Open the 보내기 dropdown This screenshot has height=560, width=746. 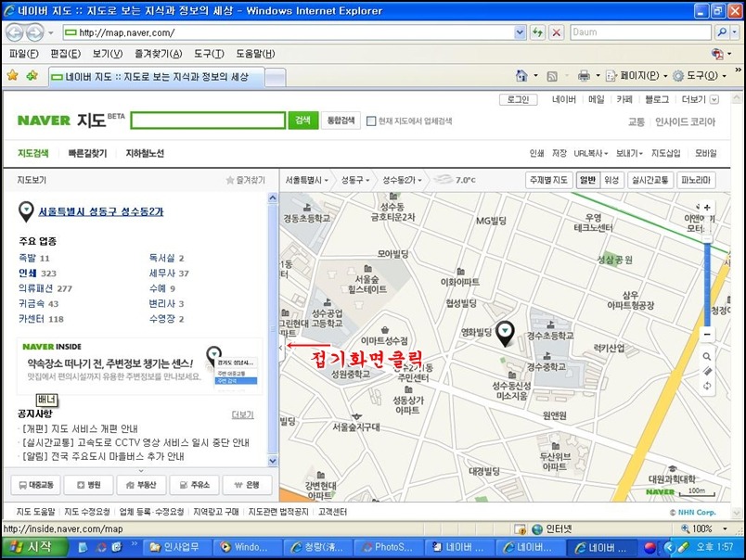tap(629, 153)
